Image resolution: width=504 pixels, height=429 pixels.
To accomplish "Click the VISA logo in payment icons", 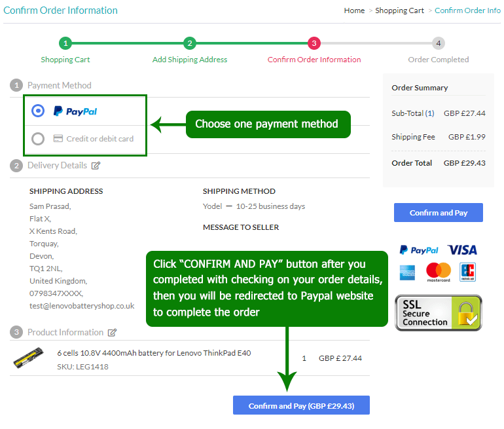I will [x=462, y=250].
